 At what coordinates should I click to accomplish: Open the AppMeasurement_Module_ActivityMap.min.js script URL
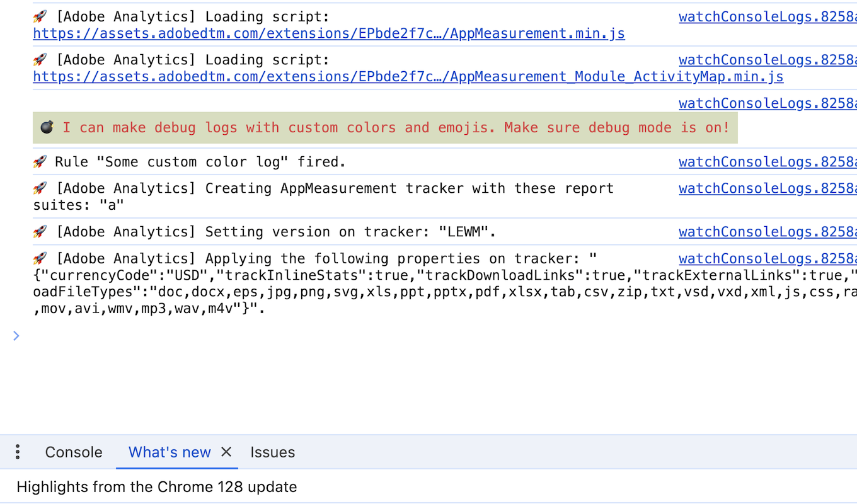408,77
